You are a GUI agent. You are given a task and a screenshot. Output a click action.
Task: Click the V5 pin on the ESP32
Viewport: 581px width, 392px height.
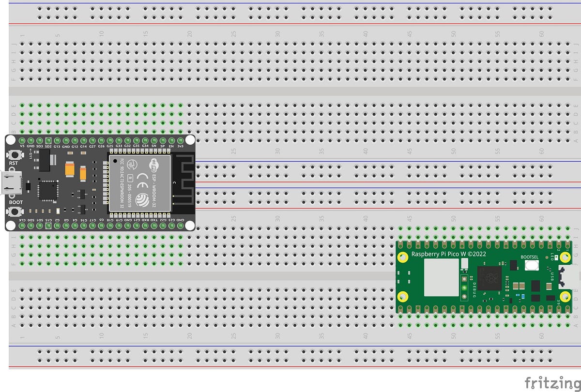pos(22,141)
